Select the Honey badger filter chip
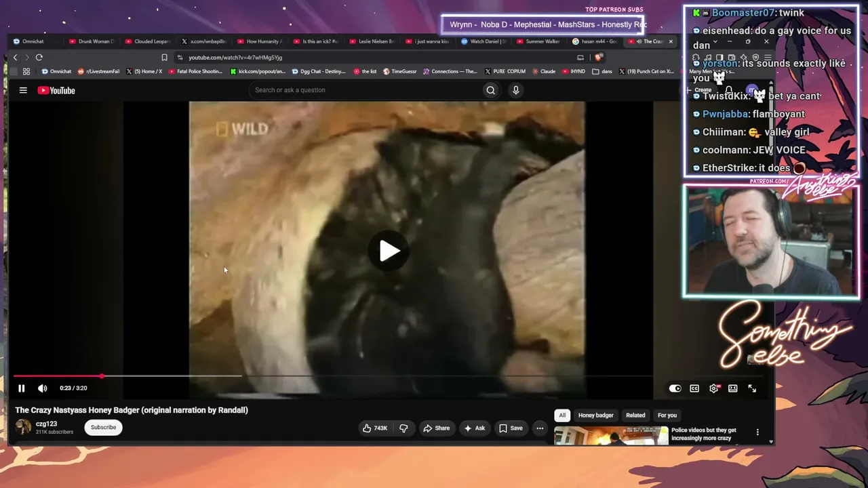 (x=596, y=415)
